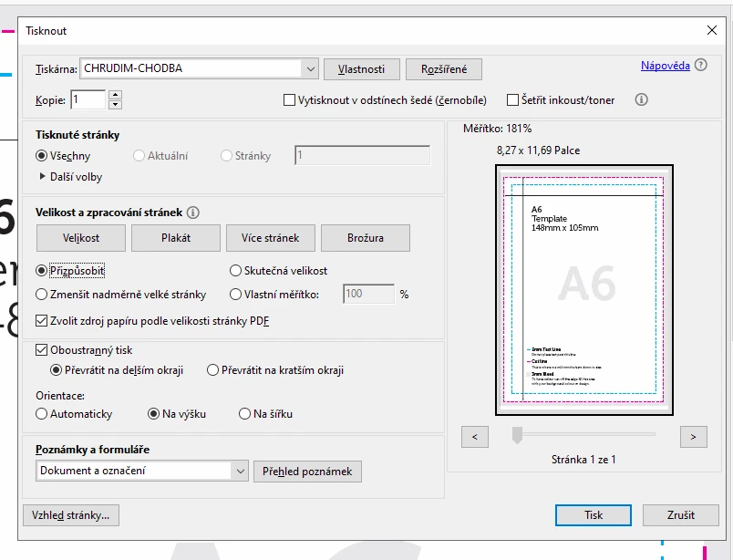Set orientation to Na výšku
This screenshot has width=733, height=560.
[x=153, y=414]
